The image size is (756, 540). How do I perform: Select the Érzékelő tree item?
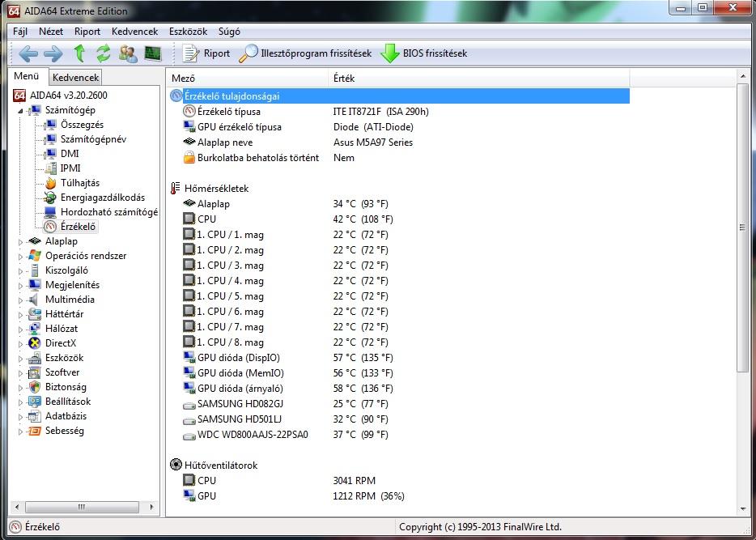pos(78,227)
